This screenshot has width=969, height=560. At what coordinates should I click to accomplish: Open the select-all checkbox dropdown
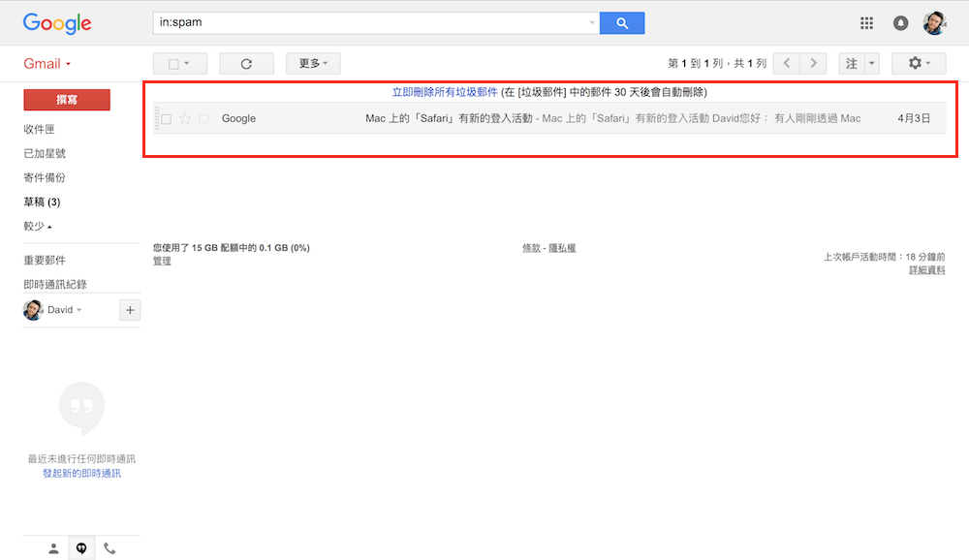180,64
